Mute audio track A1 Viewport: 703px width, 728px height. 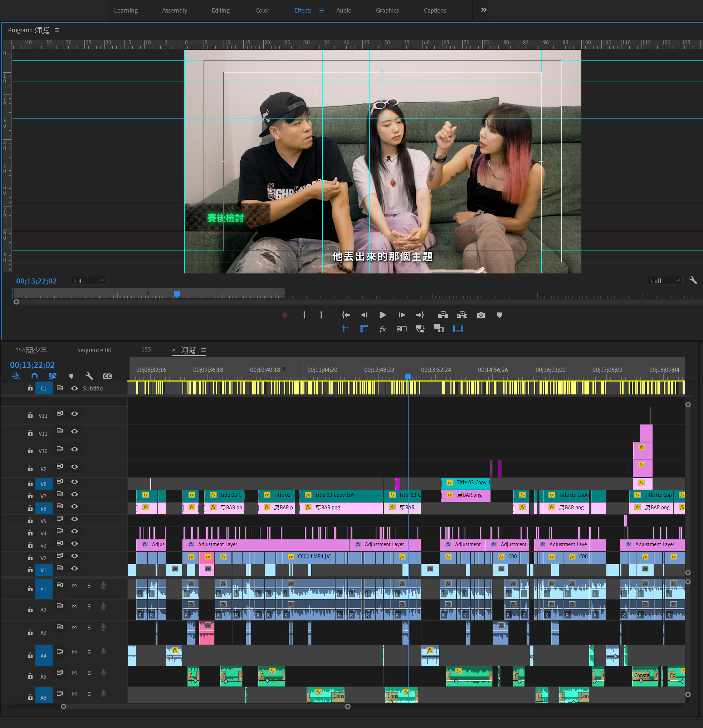tap(74, 586)
